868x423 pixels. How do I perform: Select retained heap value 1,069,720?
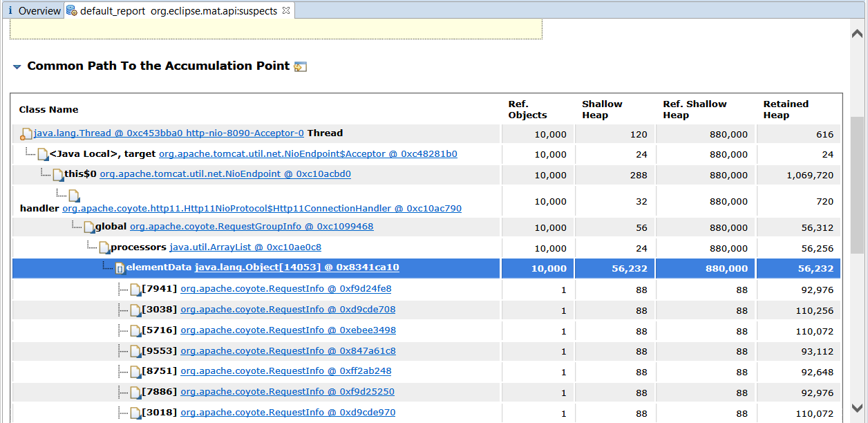[810, 175]
